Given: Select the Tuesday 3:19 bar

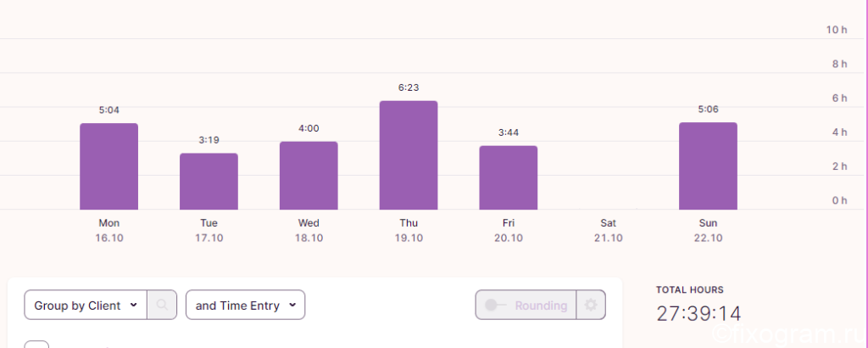Looking at the screenshot, I should (209, 181).
